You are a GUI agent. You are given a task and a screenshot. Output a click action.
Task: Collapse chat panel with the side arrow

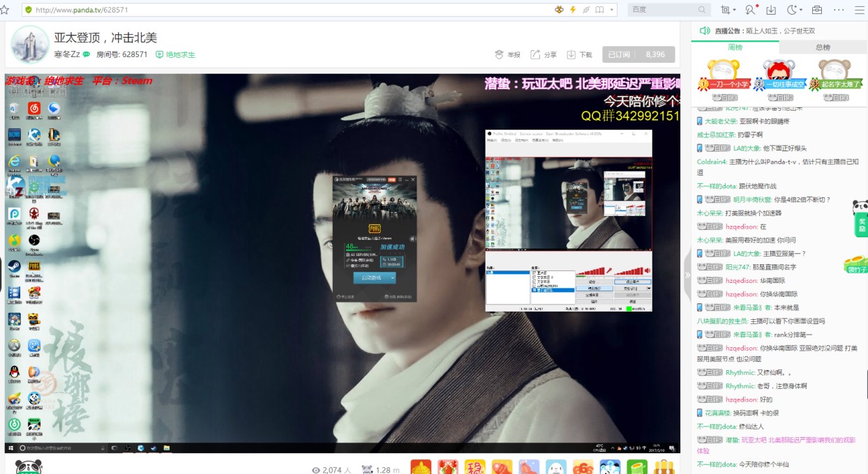coord(687,275)
